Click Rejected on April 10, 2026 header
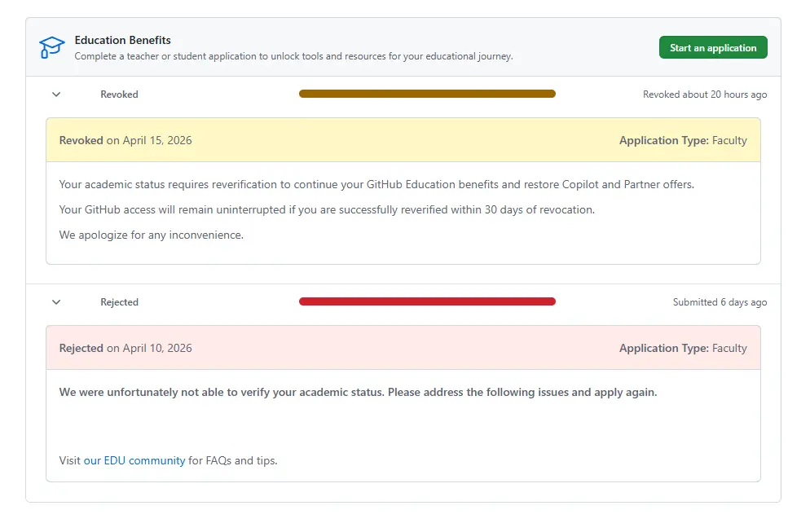This screenshot has height=532, width=810. [x=125, y=348]
